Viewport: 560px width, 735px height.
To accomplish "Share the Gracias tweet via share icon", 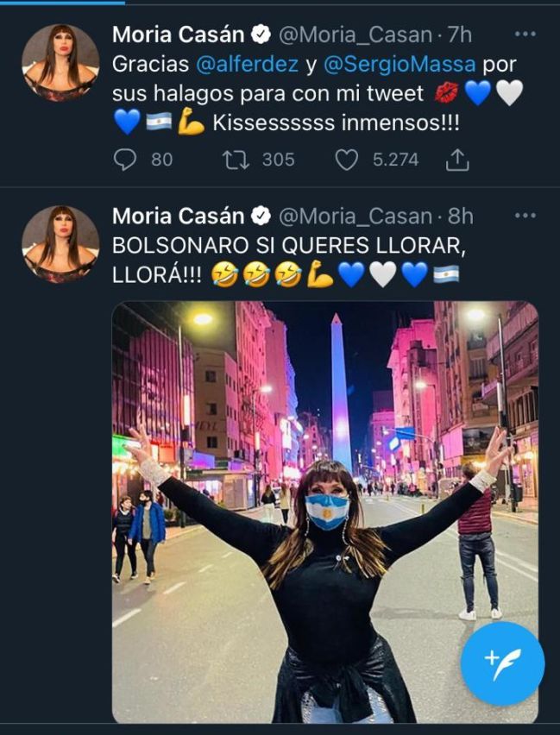I will [457, 160].
